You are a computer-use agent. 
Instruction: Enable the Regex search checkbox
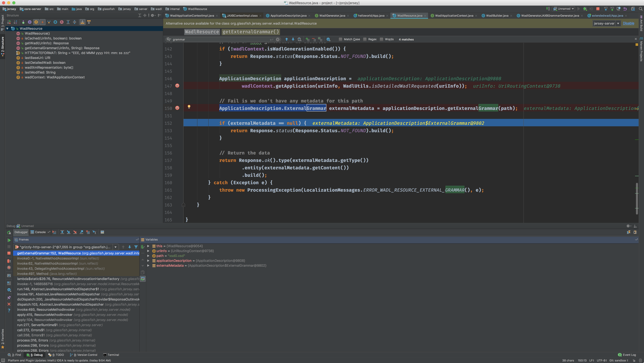pyautogui.click(x=365, y=39)
